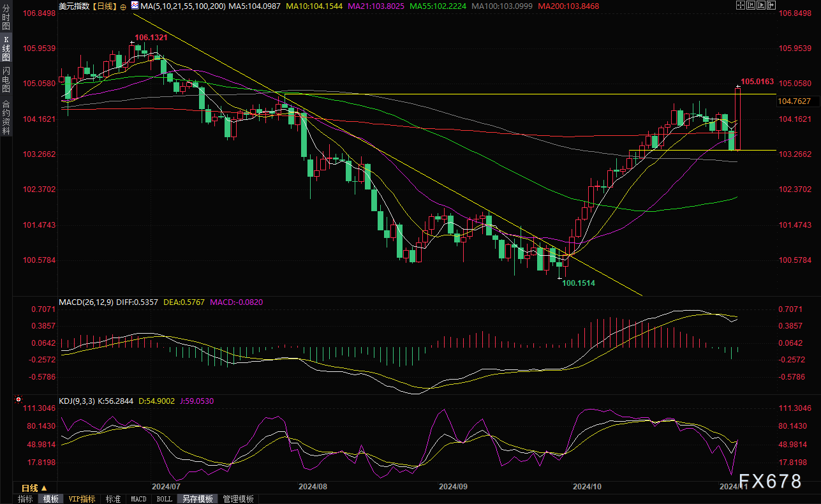The height and width of the screenshot is (504, 821).
Task: Open the 日线 period selector at bottom-left
Action: 34,487
